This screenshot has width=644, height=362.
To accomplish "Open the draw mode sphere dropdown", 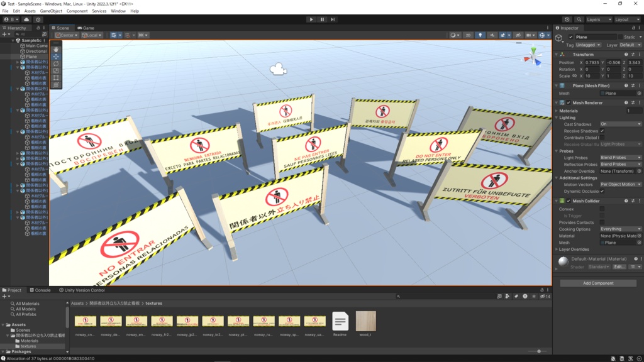I will point(455,35).
